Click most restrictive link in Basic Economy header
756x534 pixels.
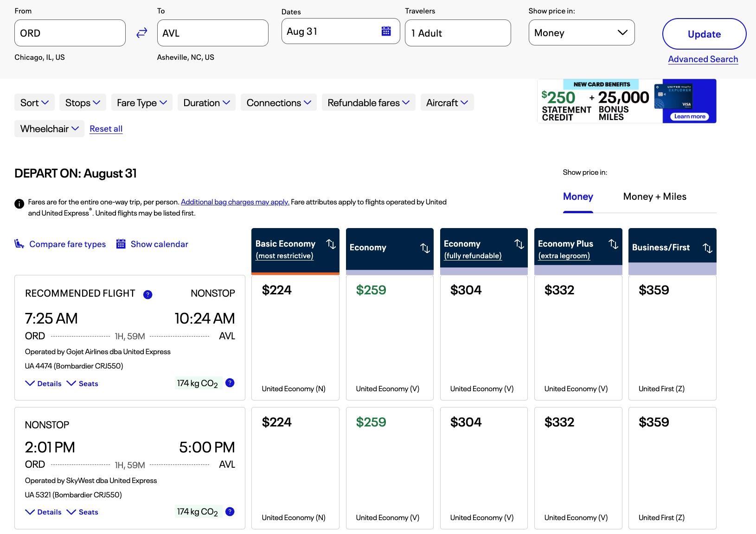pos(284,256)
